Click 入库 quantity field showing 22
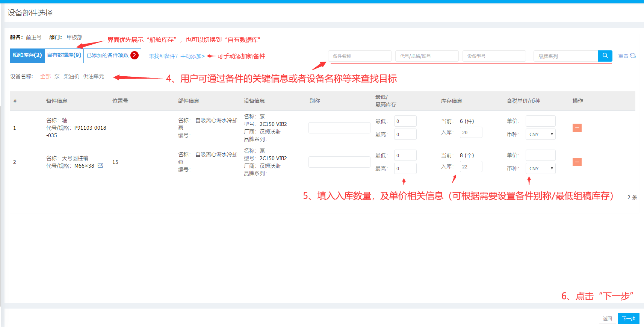The width and height of the screenshot is (644, 327). 471,167
